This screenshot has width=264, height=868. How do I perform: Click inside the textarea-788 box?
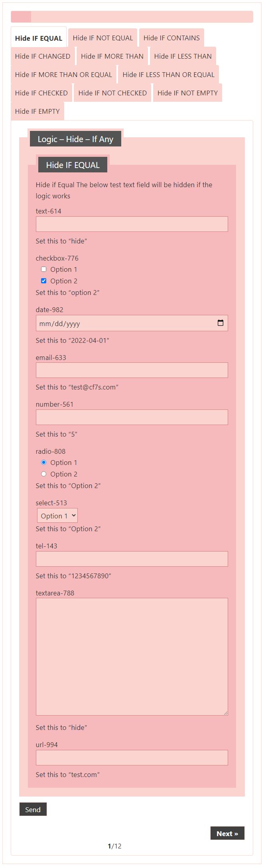[x=132, y=656]
